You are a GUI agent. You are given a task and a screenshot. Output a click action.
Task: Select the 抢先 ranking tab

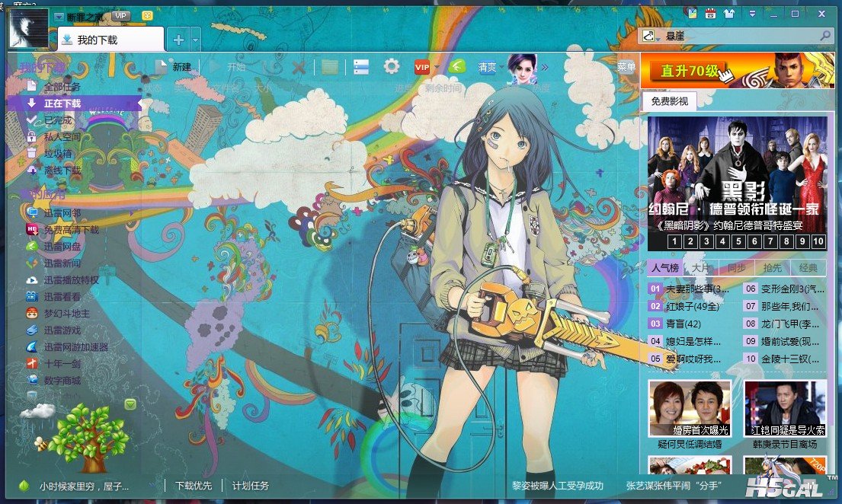772,267
